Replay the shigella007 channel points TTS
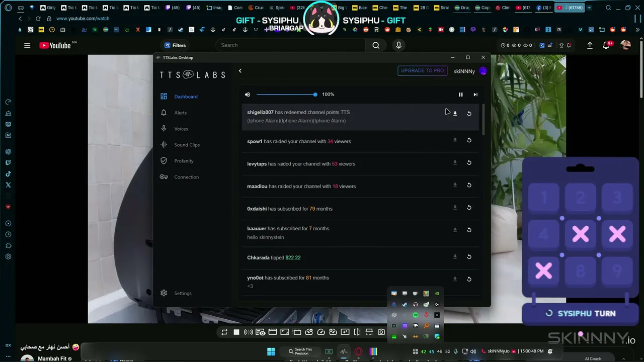644x362 pixels. coord(469,114)
